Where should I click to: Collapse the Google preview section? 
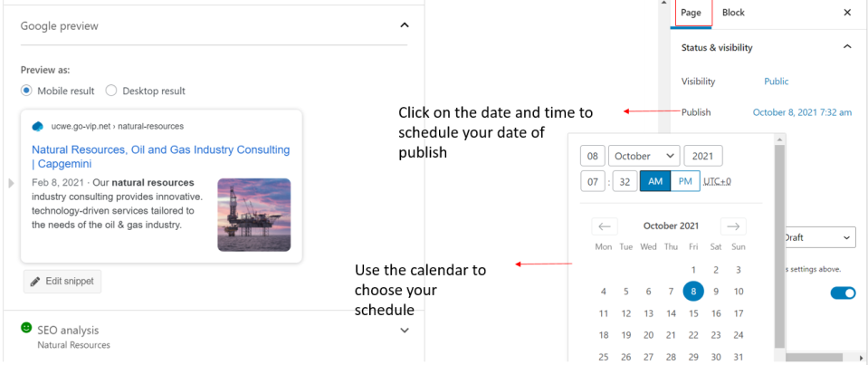pos(404,25)
